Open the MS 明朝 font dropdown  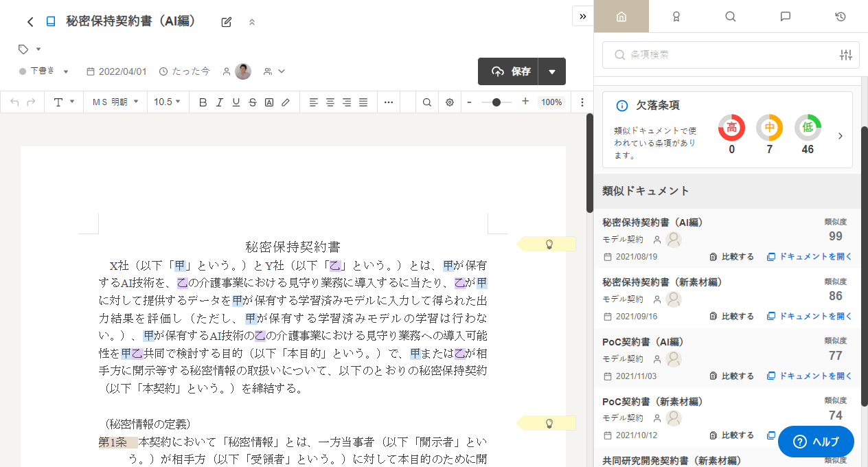(x=115, y=102)
